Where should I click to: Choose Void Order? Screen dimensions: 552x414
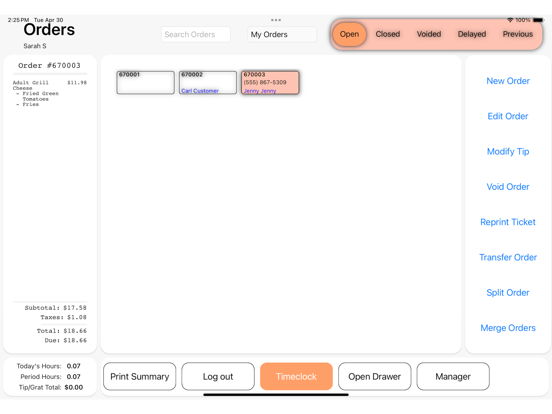508,187
